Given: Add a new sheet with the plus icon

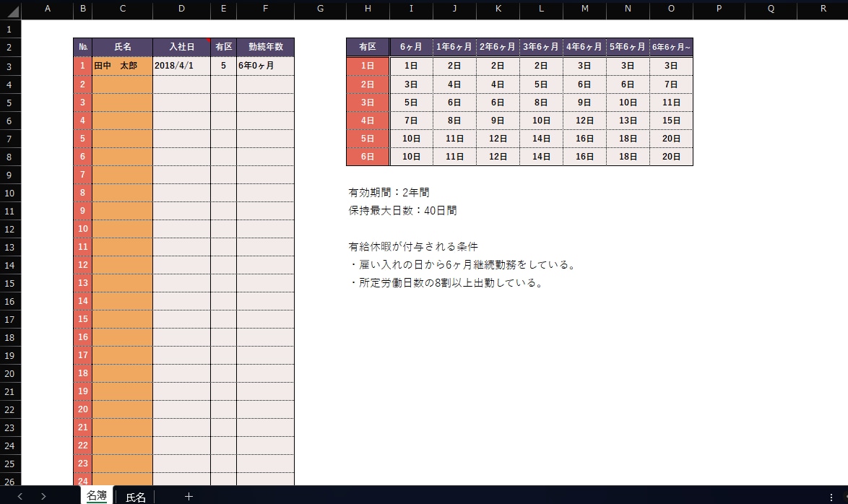Looking at the screenshot, I should (x=189, y=496).
